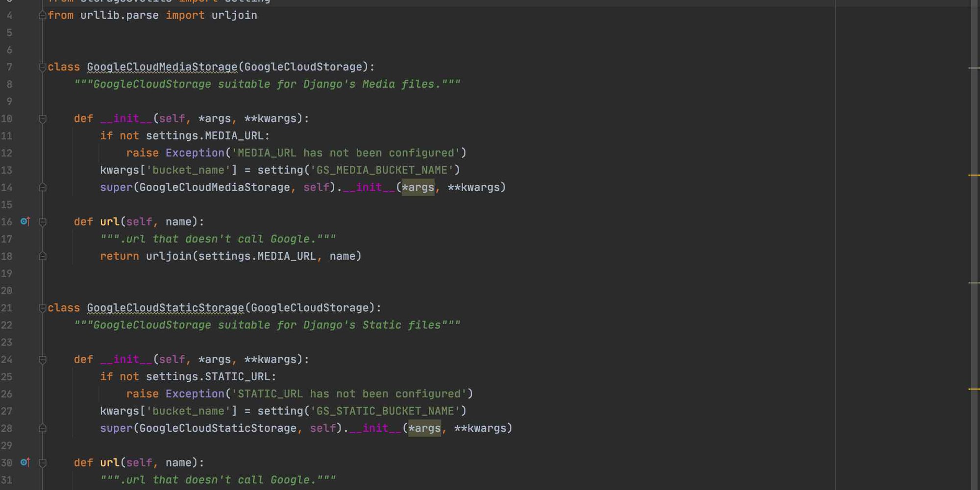Image resolution: width=980 pixels, height=490 pixels.
Task: Fold the __init__ method on line 10
Action: [43, 119]
